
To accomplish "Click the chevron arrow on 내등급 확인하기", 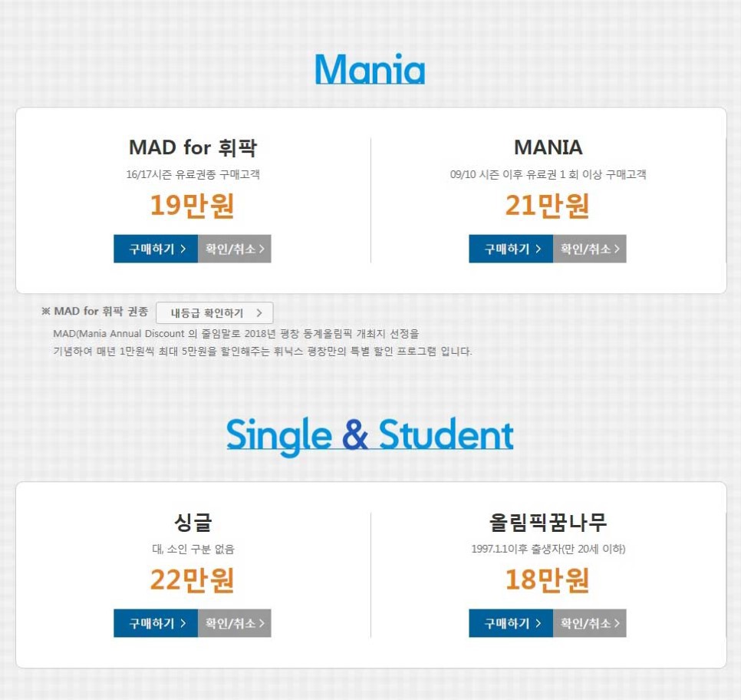I will coord(259,312).
